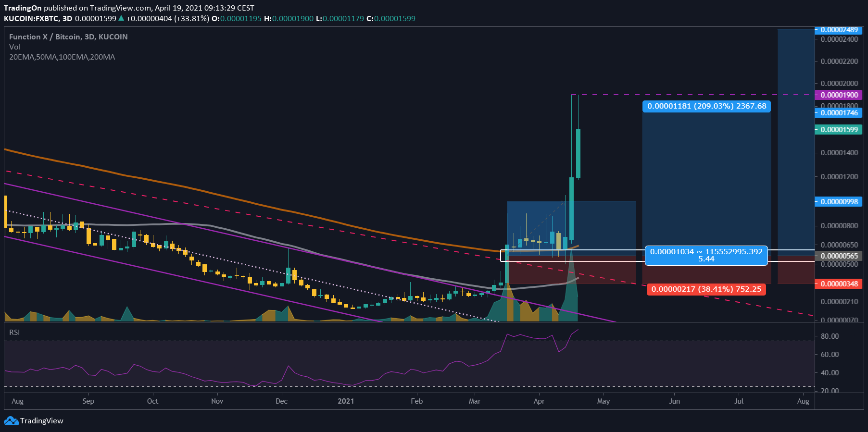Viewport: 868px width, 432px height.
Task: Click the 0.00002000 price axis tick
Action: (839, 84)
